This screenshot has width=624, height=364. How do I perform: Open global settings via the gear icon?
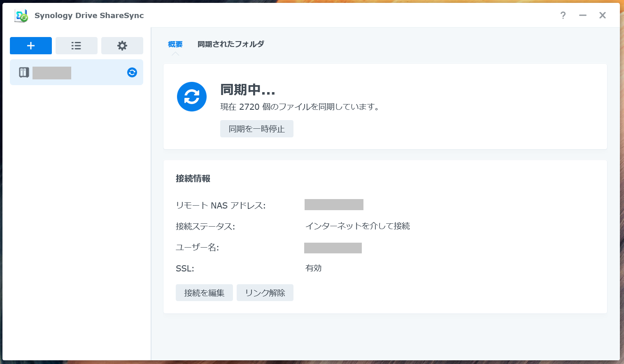pos(122,46)
